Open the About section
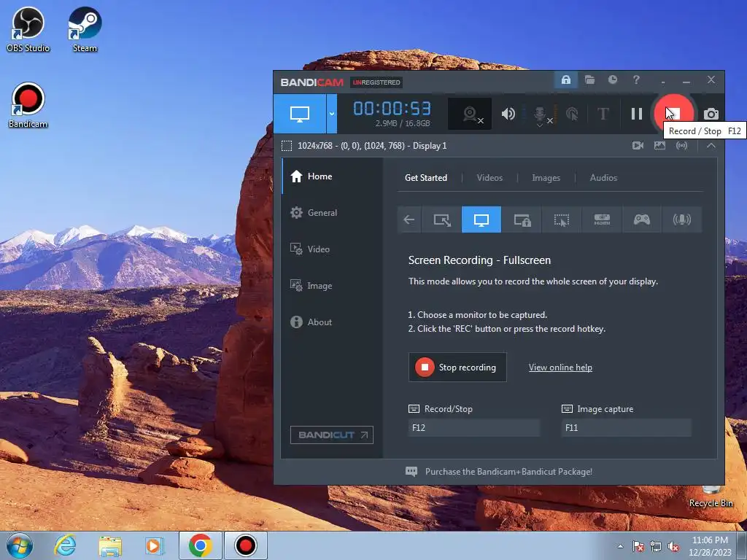 coord(332,322)
